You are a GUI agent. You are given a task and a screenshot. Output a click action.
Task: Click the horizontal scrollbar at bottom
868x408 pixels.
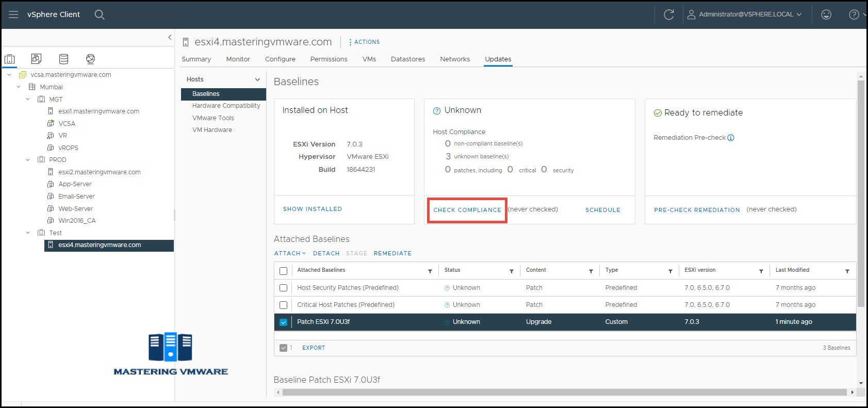[x=564, y=393]
